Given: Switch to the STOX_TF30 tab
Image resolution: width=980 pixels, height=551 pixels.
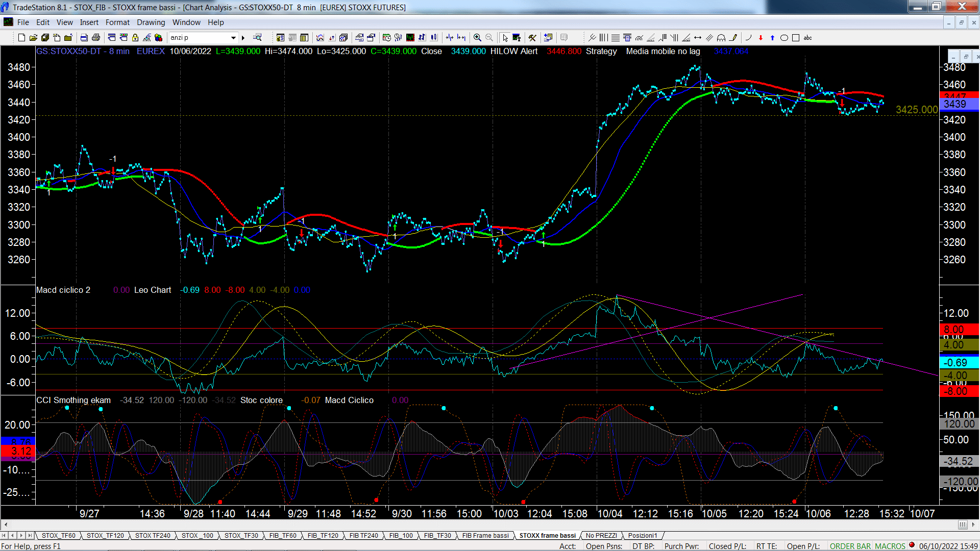Looking at the screenshot, I should click(x=241, y=536).
